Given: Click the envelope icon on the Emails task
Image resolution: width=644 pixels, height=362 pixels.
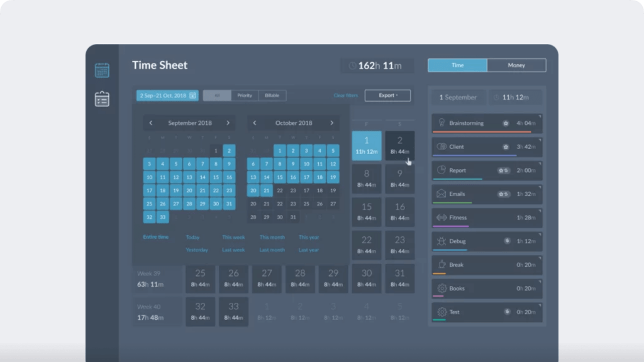Looking at the screenshot, I should [x=441, y=194].
